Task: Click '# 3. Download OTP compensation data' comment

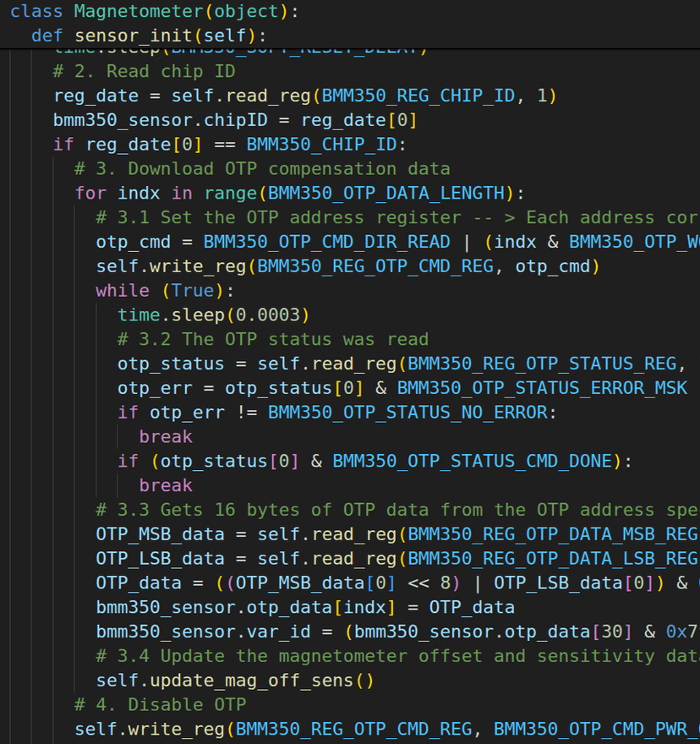Action: tap(262, 169)
